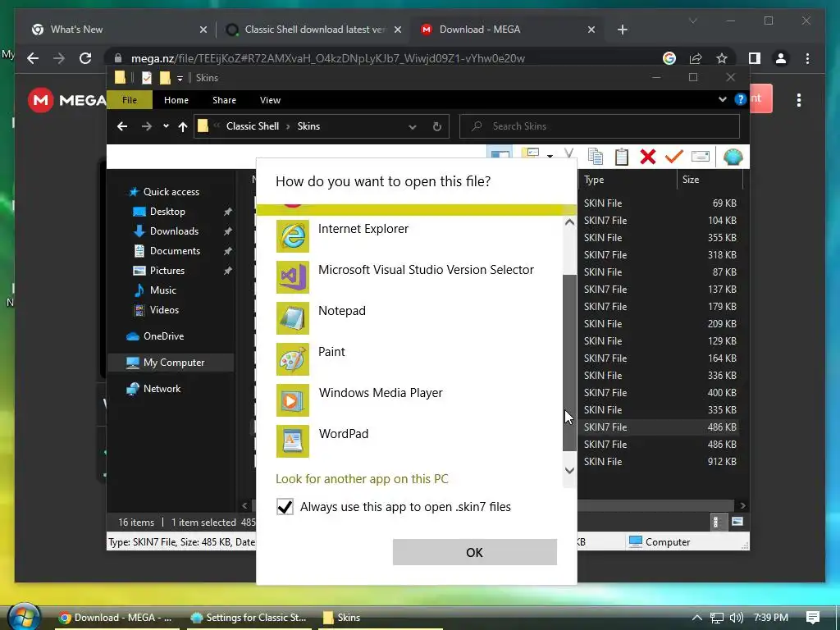The width and height of the screenshot is (840, 630).
Task: Expand the Explorer ribbon chevron
Action: (x=722, y=99)
